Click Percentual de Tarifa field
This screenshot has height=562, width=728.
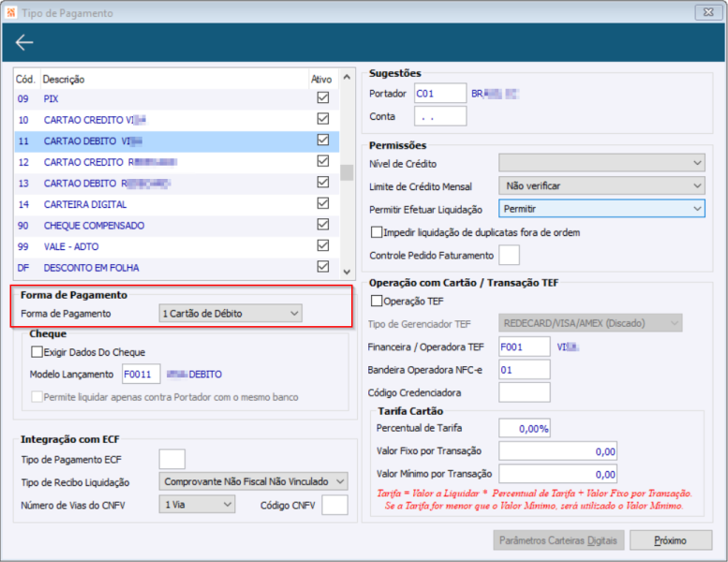(x=525, y=428)
